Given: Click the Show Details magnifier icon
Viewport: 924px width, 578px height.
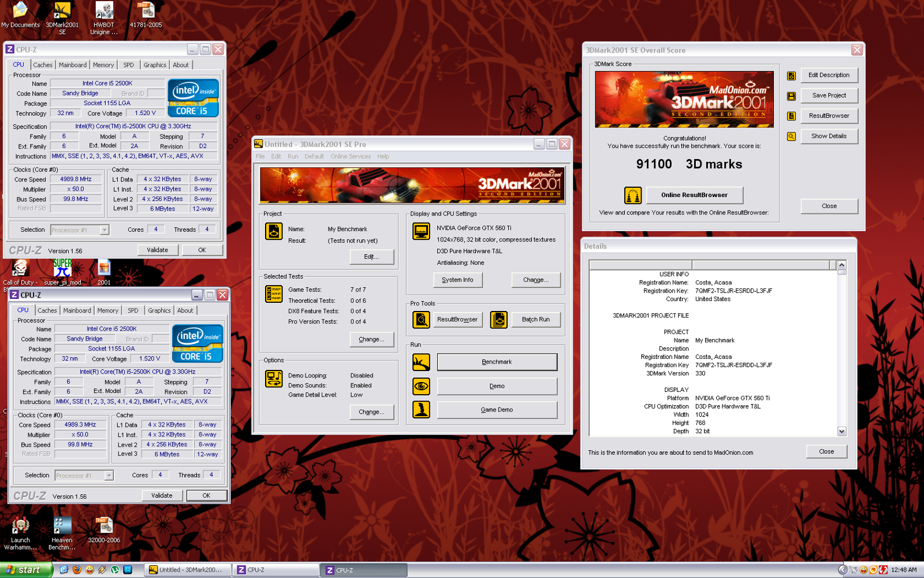Looking at the screenshot, I should (x=791, y=136).
